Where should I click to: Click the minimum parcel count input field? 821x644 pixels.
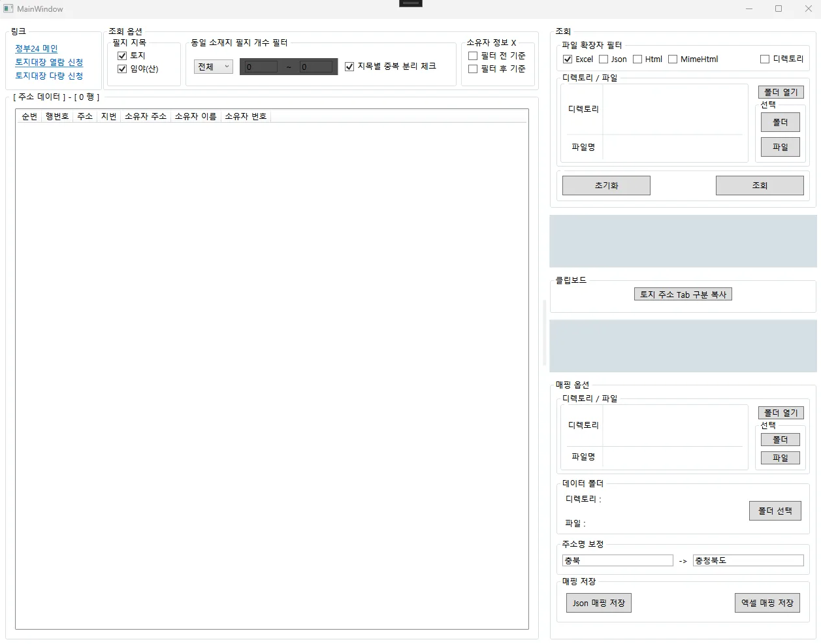261,67
